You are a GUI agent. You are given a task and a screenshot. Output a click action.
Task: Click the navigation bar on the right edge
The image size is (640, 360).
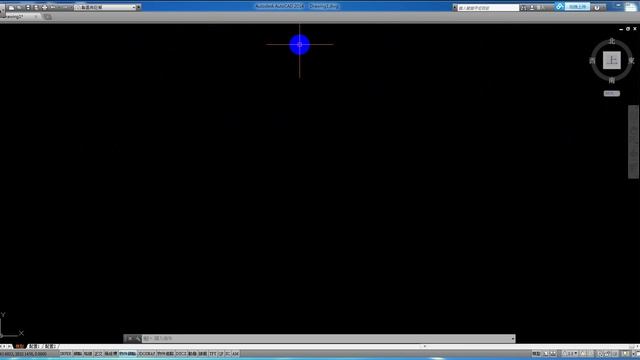[x=633, y=142]
